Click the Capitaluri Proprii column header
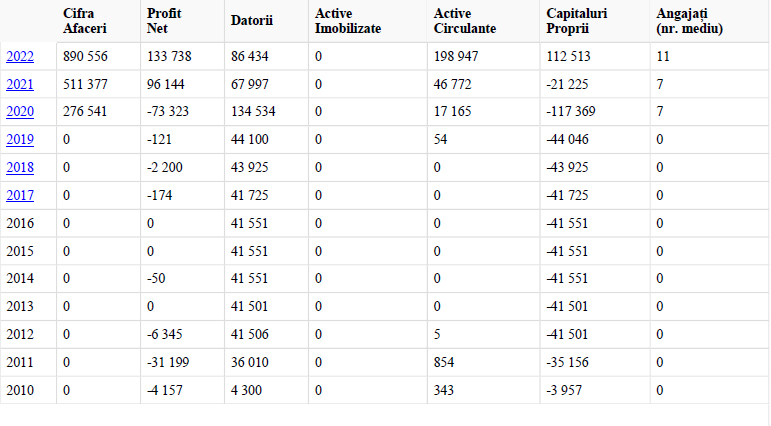 (595, 21)
